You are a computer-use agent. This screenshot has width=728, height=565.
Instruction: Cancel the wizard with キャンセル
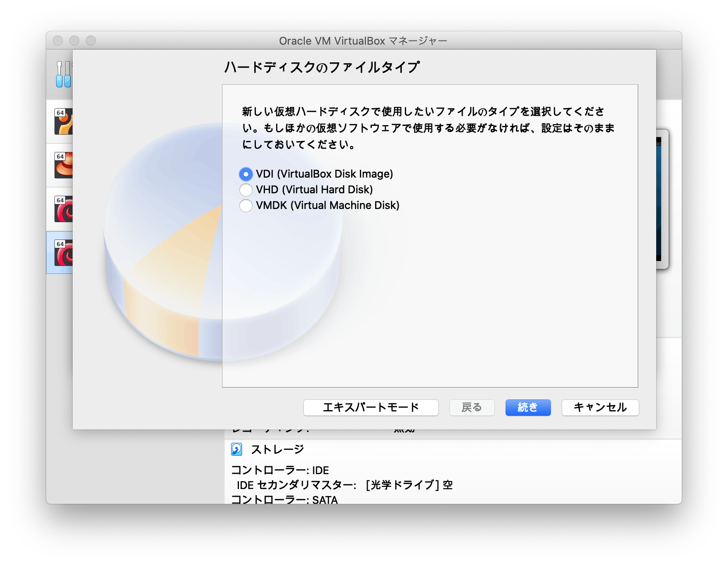[x=600, y=407]
